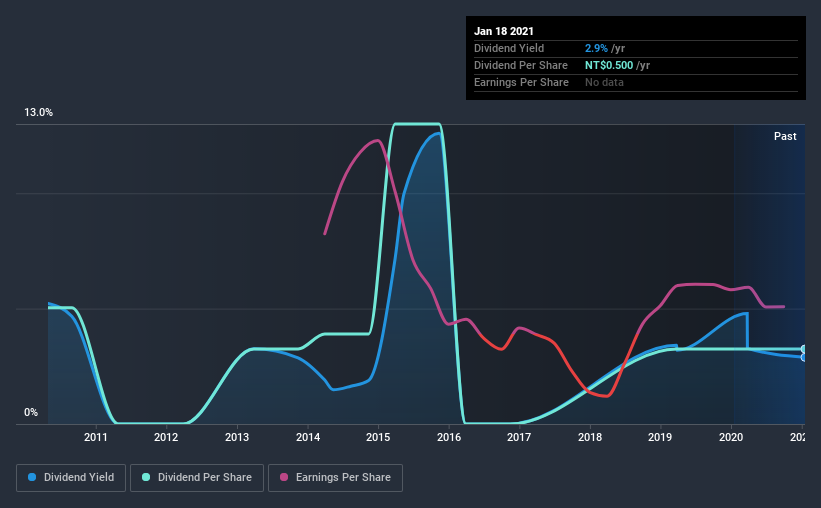Viewport: 821px width, 508px height.
Task: Click the pink Earnings Per Share legend dot
Action: click(284, 477)
